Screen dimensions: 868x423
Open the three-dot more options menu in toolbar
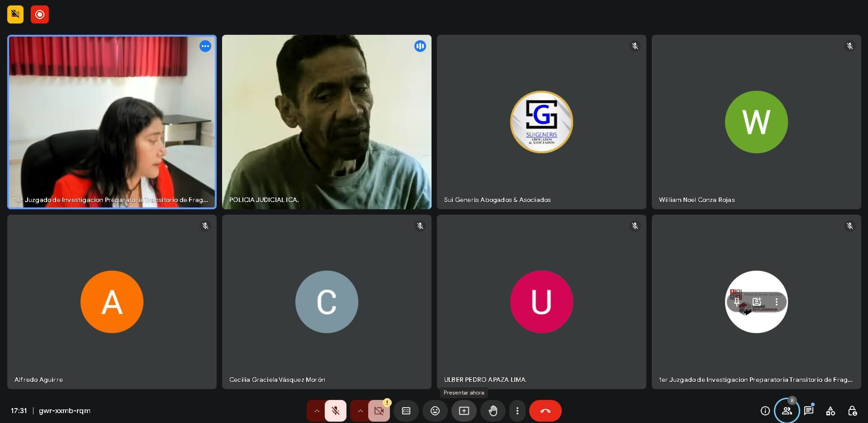pos(517,411)
